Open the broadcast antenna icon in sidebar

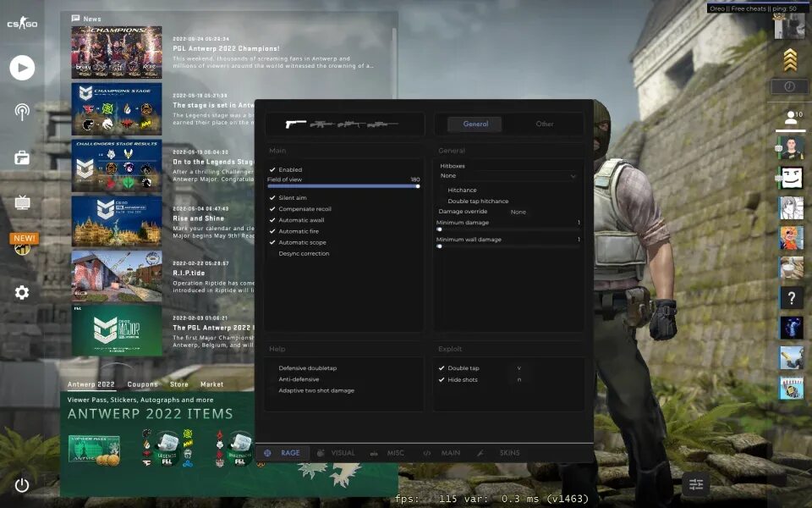point(22,112)
